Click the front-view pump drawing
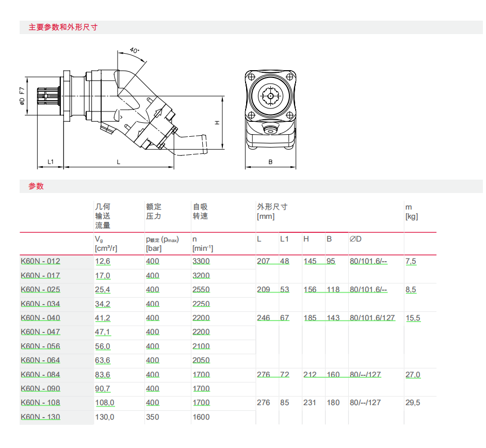 [x=270, y=109]
